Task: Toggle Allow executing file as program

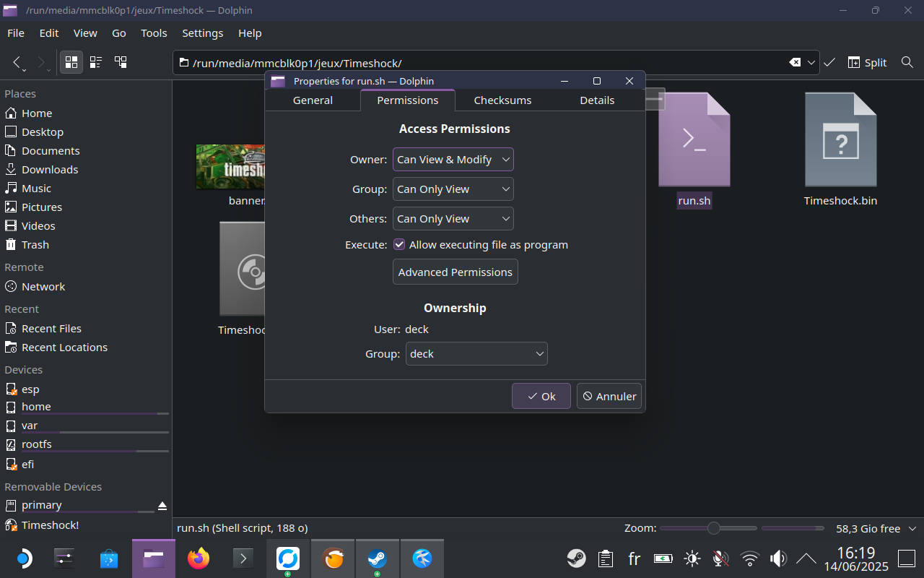Action: click(399, 245)
